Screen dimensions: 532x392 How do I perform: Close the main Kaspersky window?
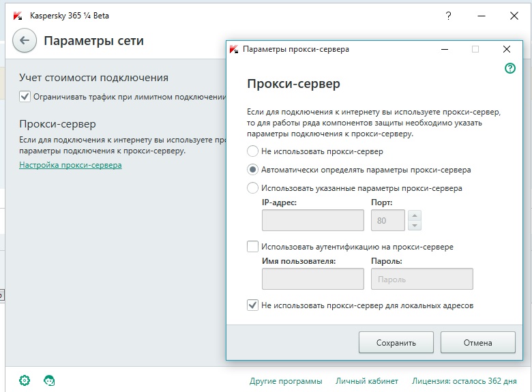(x=514, y=16)
